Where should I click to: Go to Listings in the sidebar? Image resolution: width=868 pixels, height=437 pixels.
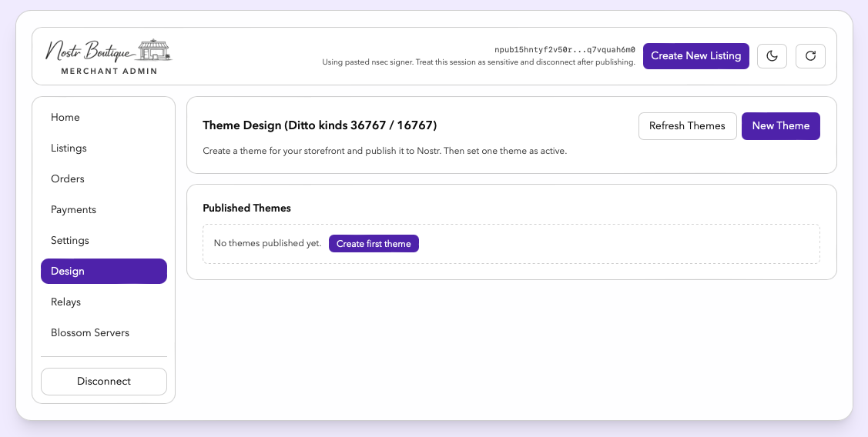tap(103, 148)
